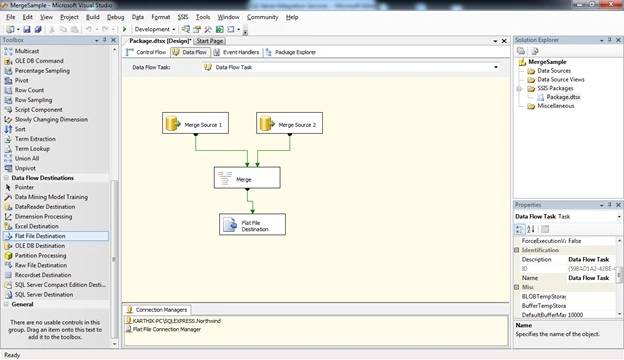The width and height of the screenshot is (624, 360).
Task: Choose the Union All transformation
Action: (27, 158)
